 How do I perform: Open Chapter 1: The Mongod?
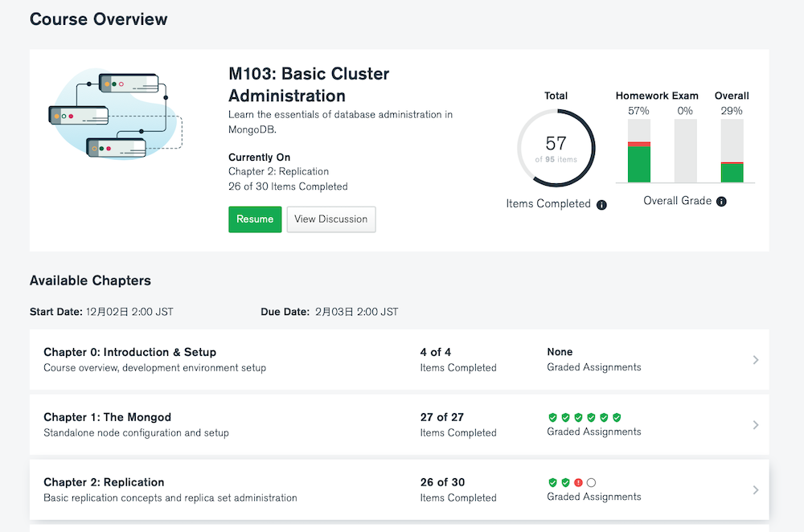tap(107, 417)
